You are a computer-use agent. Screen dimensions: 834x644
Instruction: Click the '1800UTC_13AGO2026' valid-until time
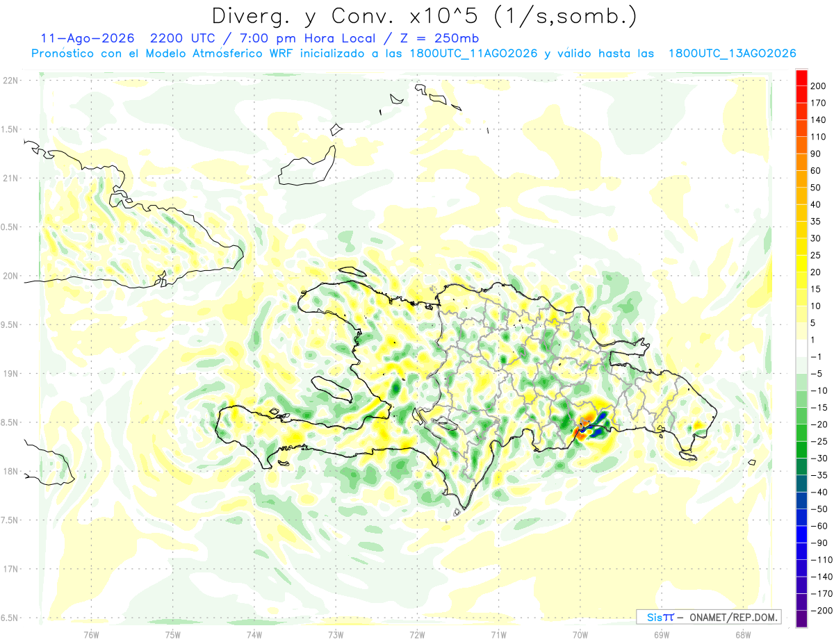click(732, 53)
